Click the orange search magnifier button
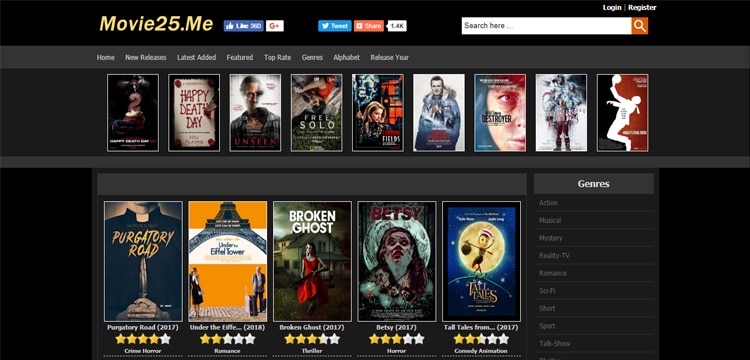Image resolution: width=750 pixels, height=360 pixels. pyautogui.click(x=640, y=26)
